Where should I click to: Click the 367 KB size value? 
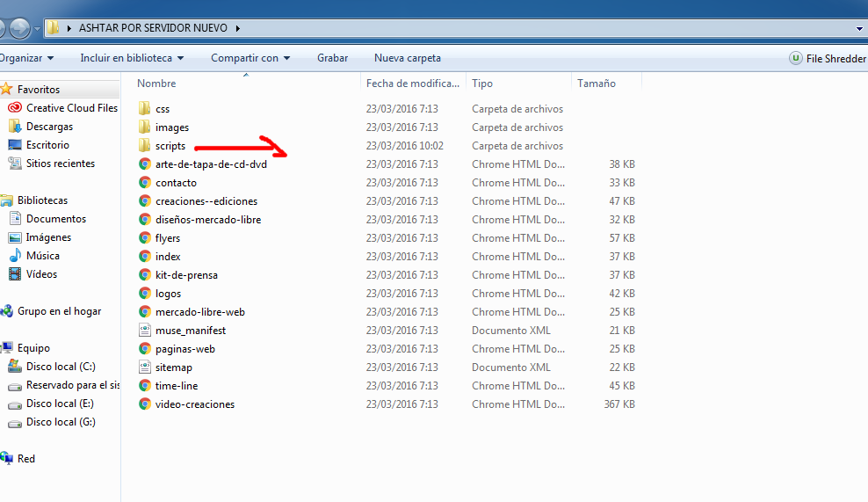click(x=618, y=404)
